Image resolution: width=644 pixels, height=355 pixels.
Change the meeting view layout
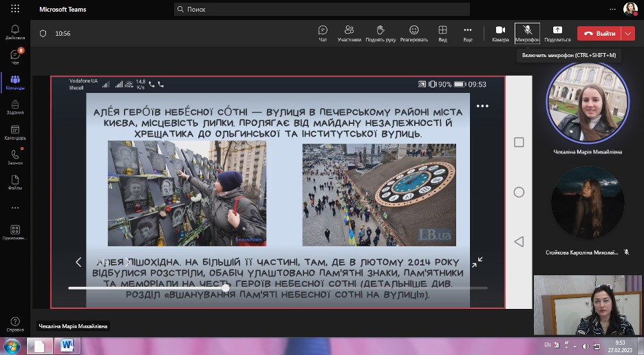[x=442, y=33]
